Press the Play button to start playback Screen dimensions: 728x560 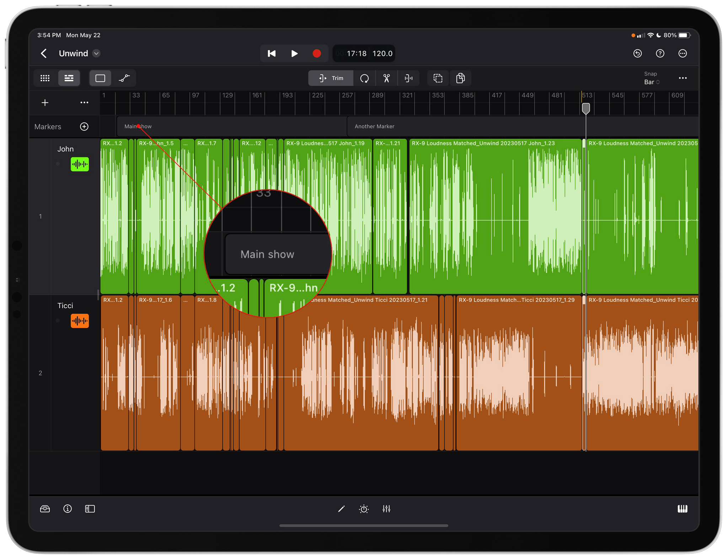[x=294, y=53]
